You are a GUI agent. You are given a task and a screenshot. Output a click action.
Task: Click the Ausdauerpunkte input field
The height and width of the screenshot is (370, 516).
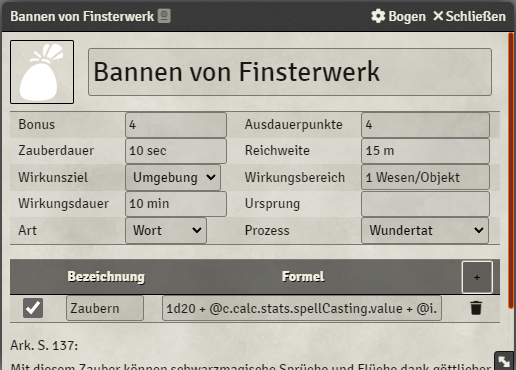(425, 125)
